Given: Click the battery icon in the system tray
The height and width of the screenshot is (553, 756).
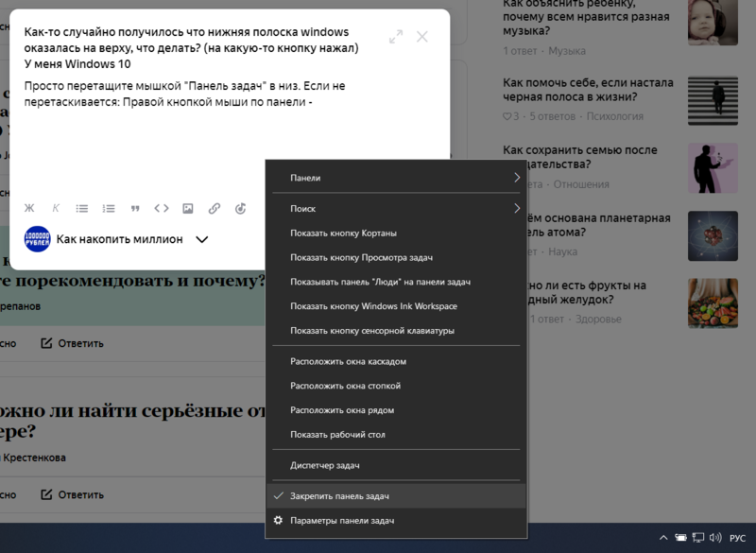Looking at the screenshot, I should point(680,538).
